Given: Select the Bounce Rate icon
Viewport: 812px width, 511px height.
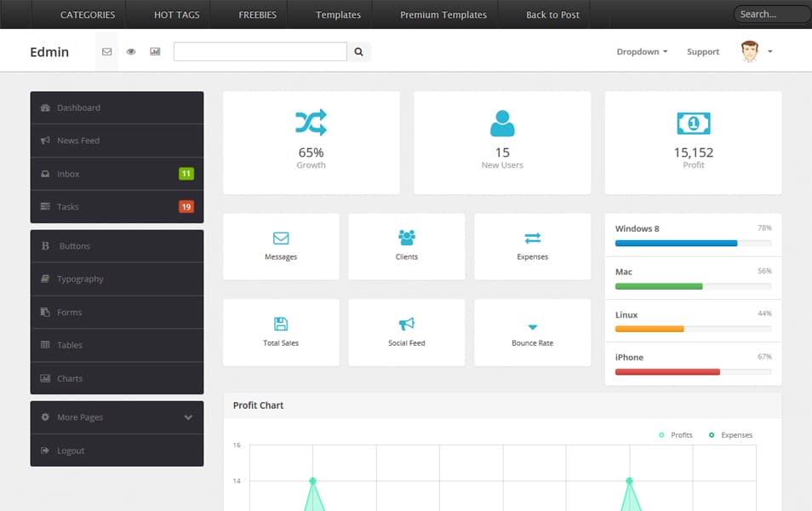Looking at the screenshot, I should pyautogui.click(x=532, y=326).
